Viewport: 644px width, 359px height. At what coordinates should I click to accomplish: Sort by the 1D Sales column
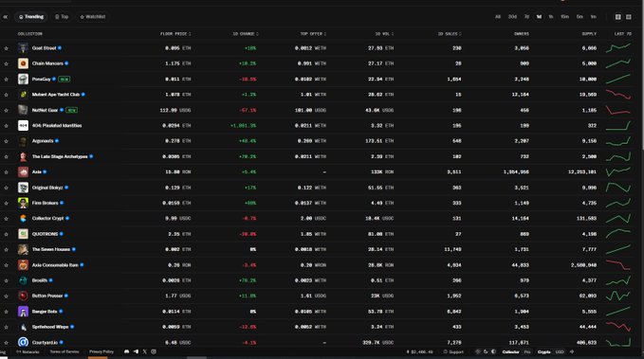point(450,34)
